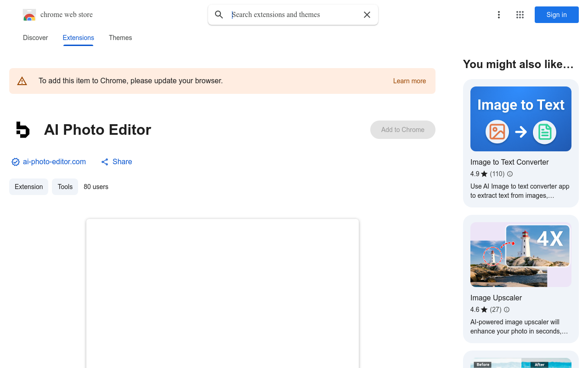Click the Tools category chip
The height and width of the screenshot is (368, 588).
[x=65, y=187]
